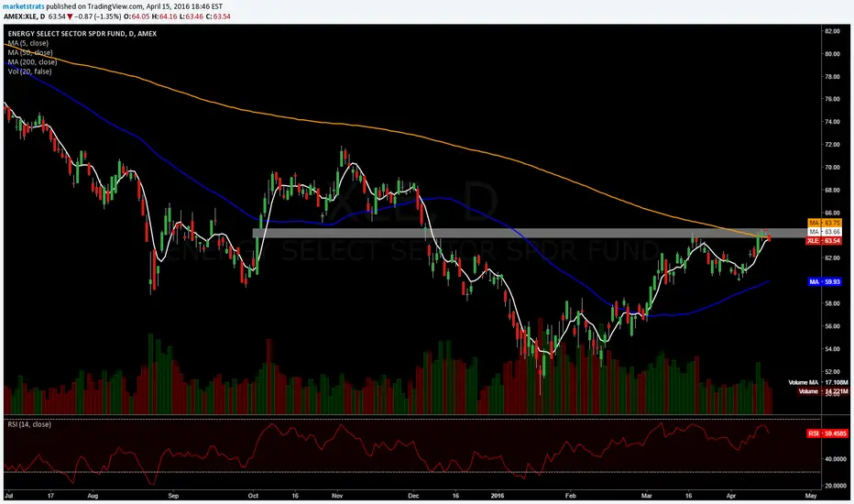This screenshot has width=854, height=504.
Task: Select the Vol (20, false) indicator label
Action: pos(30,71)
